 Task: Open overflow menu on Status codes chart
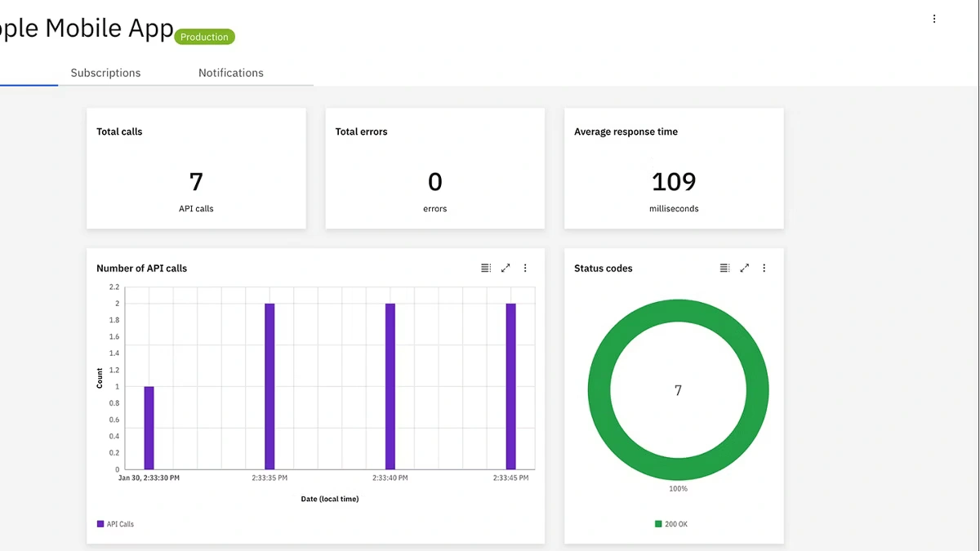(x=764, y=268)
